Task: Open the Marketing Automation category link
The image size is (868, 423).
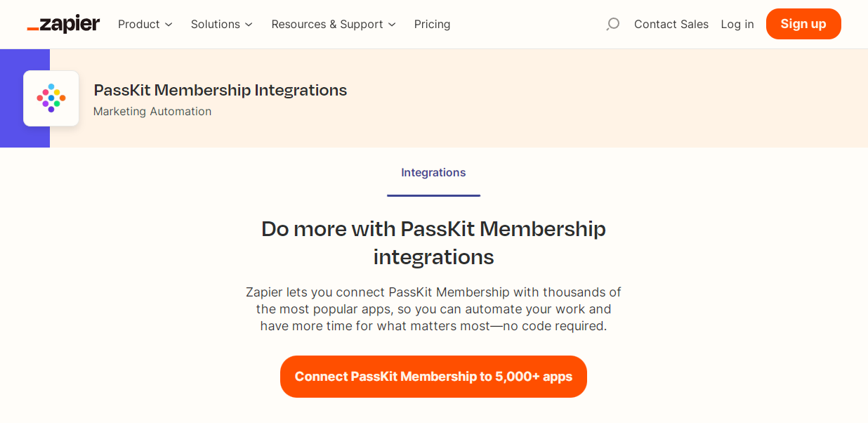Action: coord(152,111)
